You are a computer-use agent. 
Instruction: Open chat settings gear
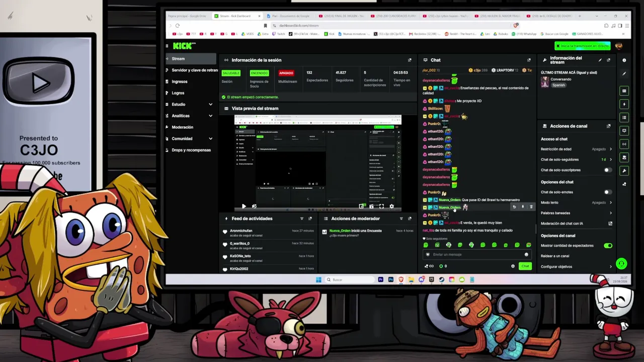[513, 266]
